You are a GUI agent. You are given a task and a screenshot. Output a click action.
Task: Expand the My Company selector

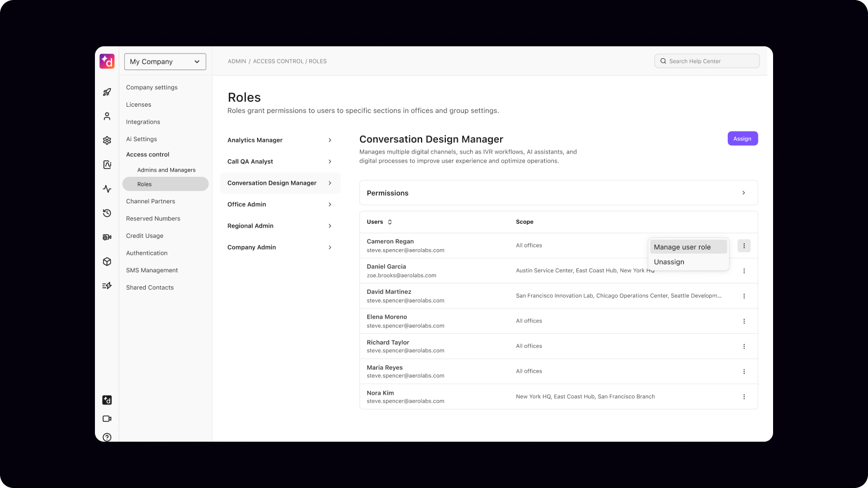pyautogui.click(x=164, y=62)
